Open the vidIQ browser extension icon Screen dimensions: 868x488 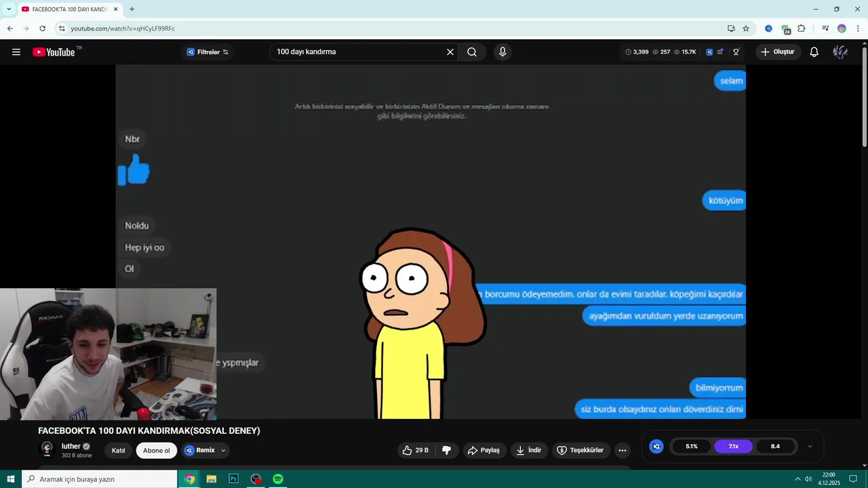pyautogui.click(x=768, y=28)
